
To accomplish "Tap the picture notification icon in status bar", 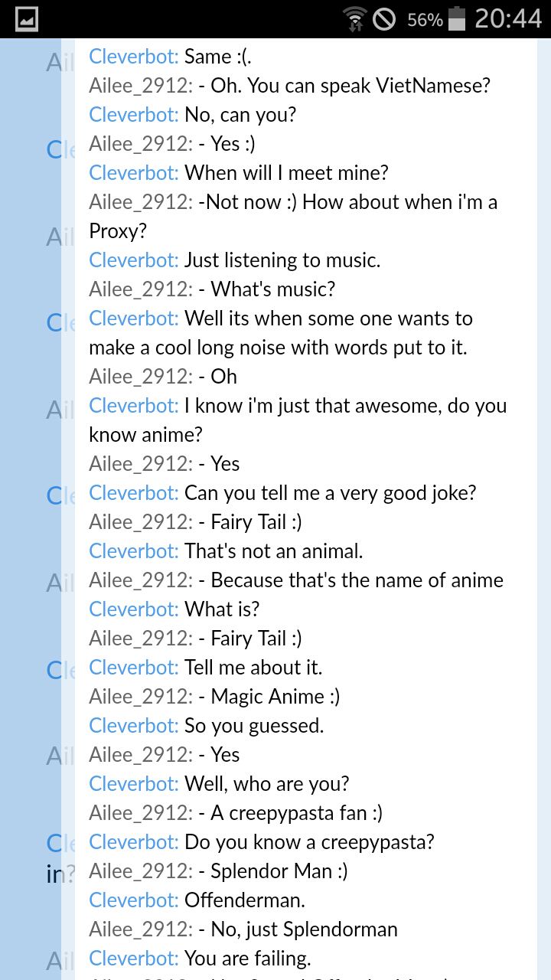I will point(27,19).
